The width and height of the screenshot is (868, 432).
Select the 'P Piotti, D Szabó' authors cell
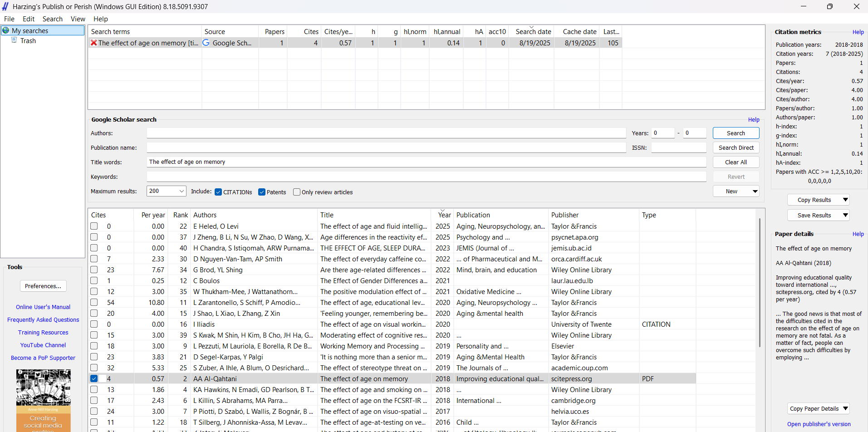[254, 411]
